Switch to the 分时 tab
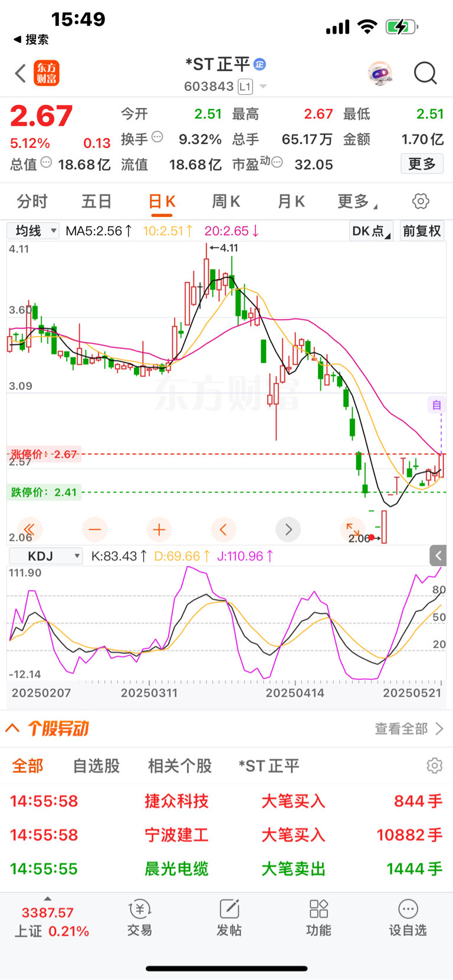Image resolution: width=453 pixels, height=980 pixels. tap(32, 202)
